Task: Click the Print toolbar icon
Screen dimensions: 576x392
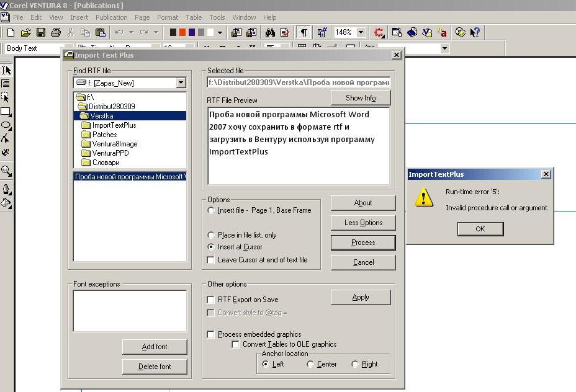Action: tap(56, 33)
